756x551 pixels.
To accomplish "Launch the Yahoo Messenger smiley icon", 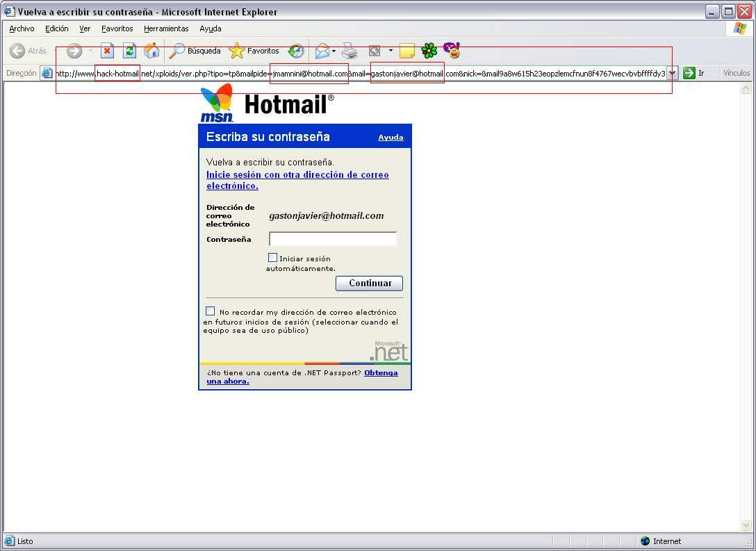I will coord(452,50).
